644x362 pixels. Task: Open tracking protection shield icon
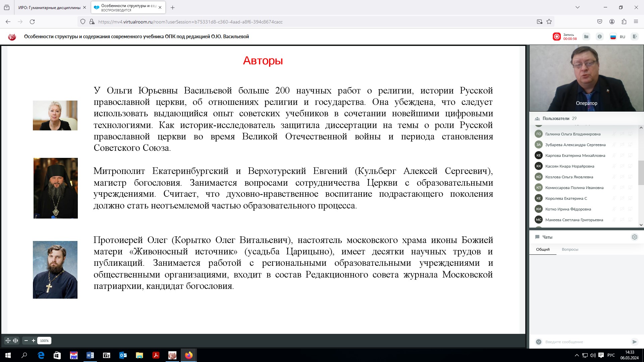click(x=83, y=22)
